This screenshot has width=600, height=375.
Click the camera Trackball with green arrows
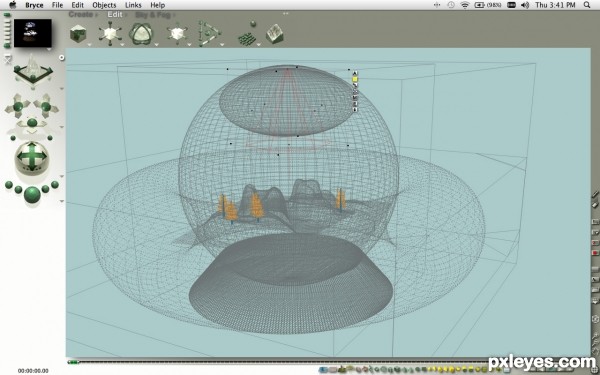[x=32, y=157]
